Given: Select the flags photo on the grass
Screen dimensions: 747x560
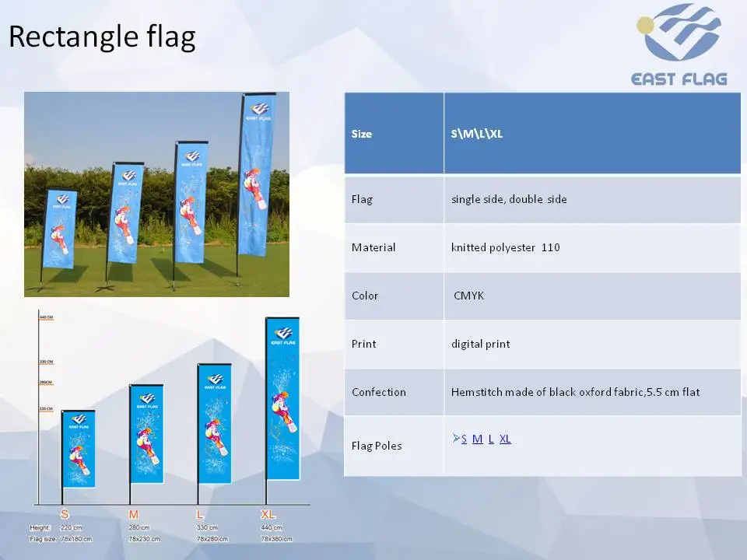Looking at the screenshot, I should coord(156,194).
